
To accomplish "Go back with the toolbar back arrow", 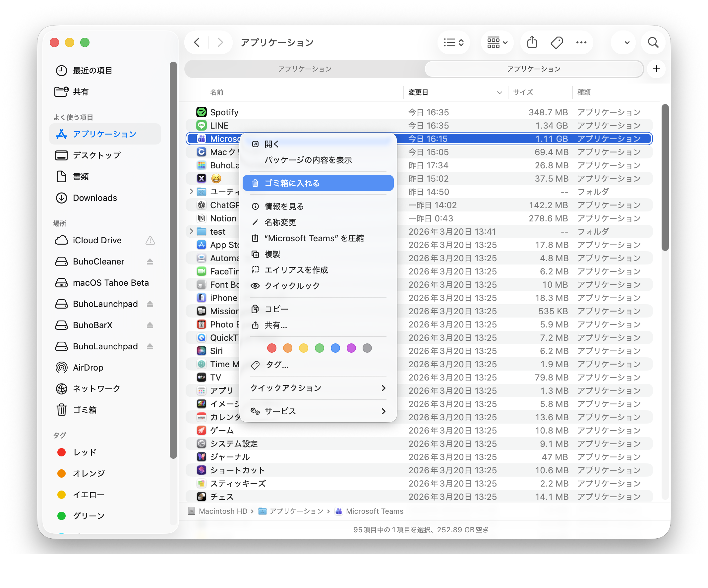I will (197, 42).
